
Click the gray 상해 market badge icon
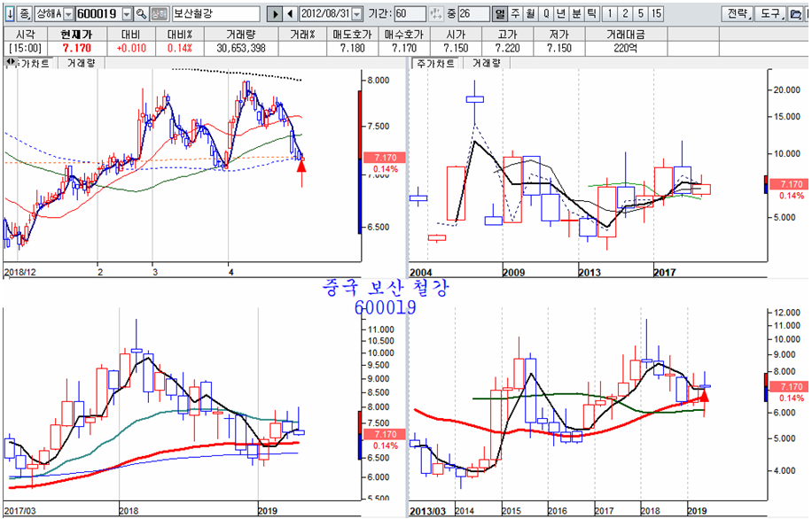click(159, 13)
